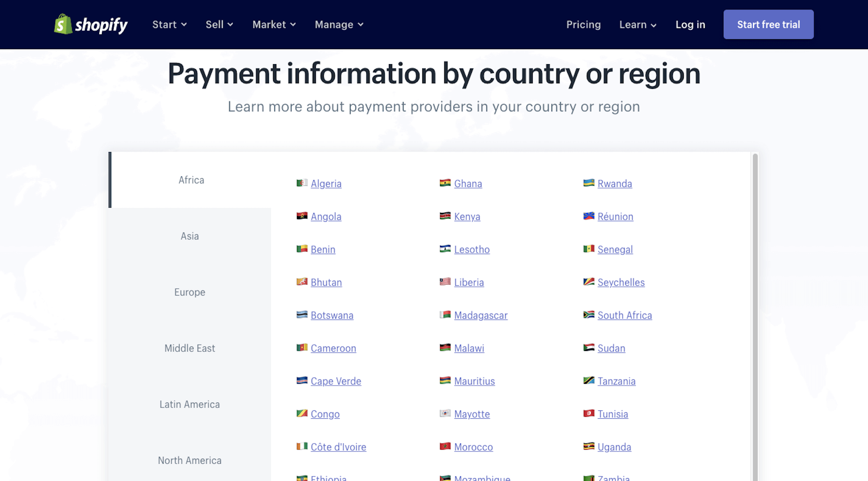Open the Manage dropdown menu
This screenshot has height=481, width=868.
tap(339, 24)
